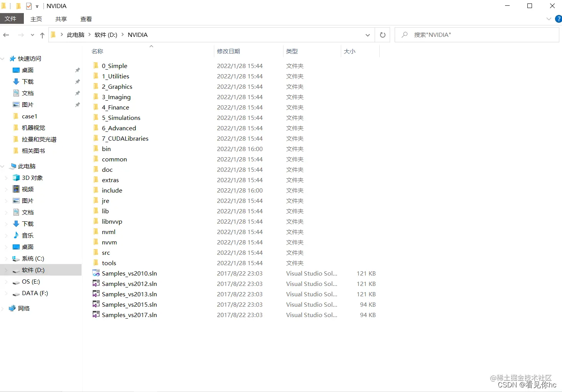Sort by 大小 column header
562x392 pixels.
(x=360, y=51)
